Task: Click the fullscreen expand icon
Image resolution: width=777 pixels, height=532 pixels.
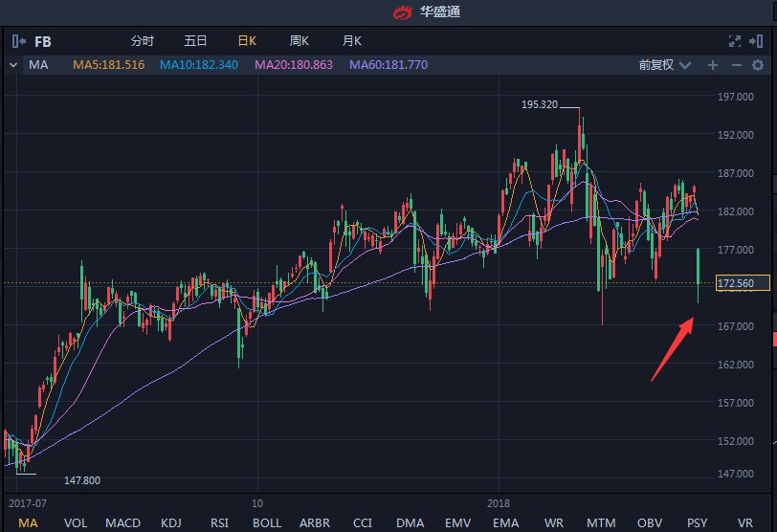Action: [735, 41]
